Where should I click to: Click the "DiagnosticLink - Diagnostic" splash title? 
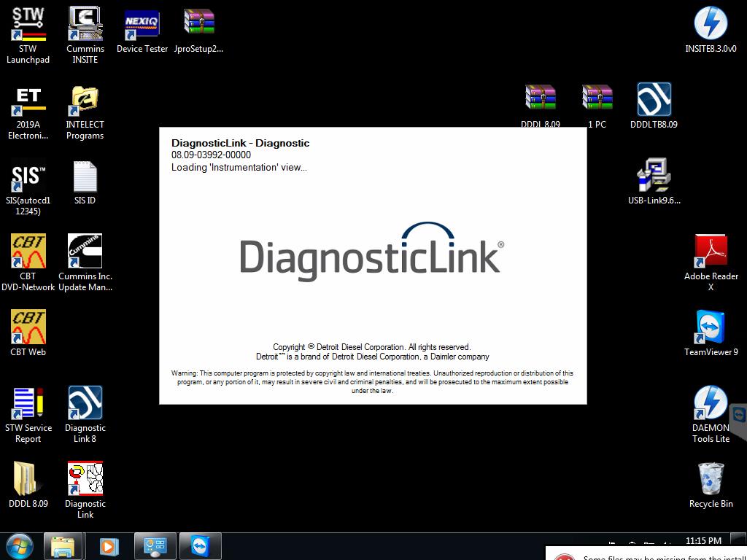click(241, 143)
